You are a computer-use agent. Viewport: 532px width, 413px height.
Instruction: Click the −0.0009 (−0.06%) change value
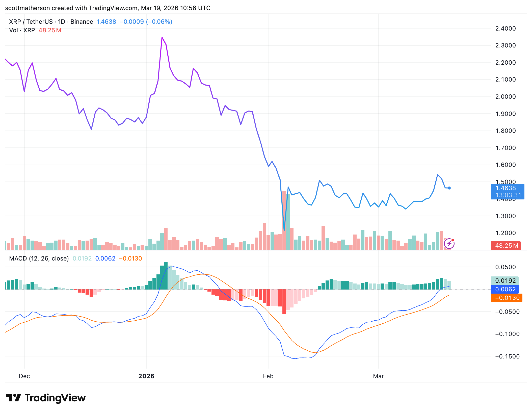[x=146, y=22]
